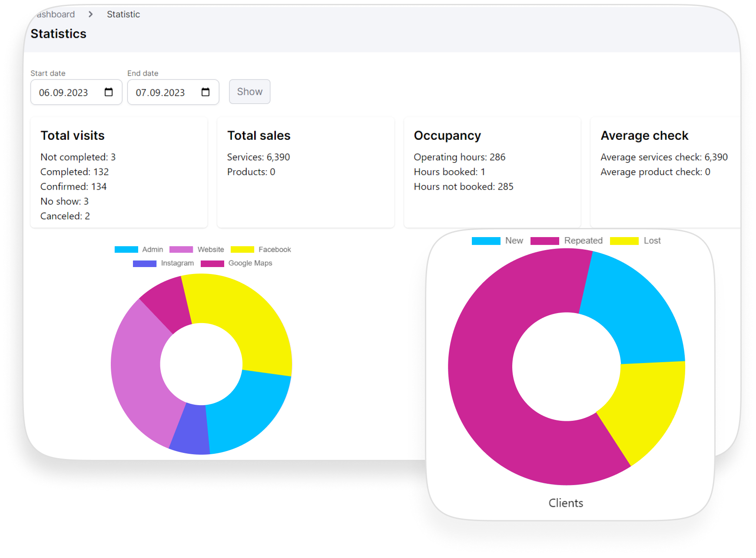This screenshot has height=558, width=756.
Task: Open the Start date calendar picker icon
Action: (x=109, y=92)
